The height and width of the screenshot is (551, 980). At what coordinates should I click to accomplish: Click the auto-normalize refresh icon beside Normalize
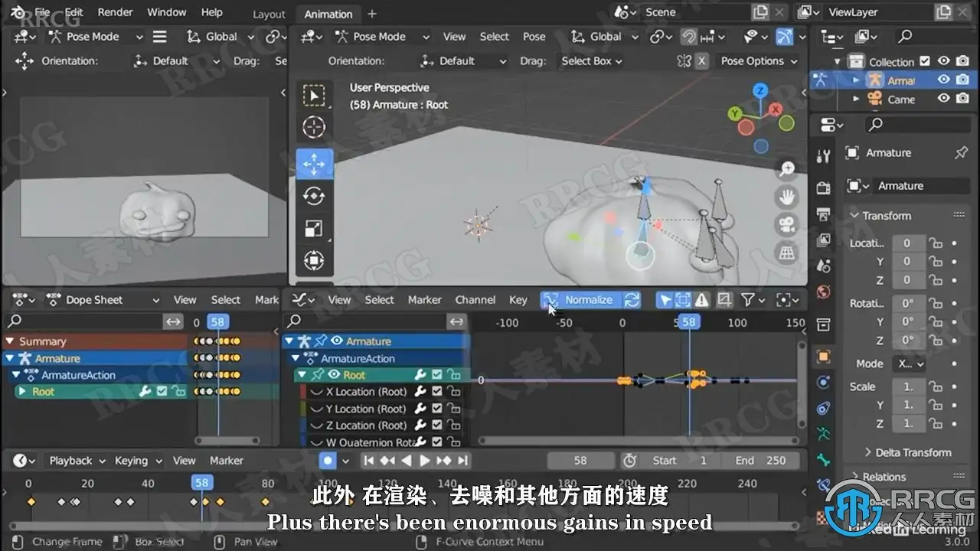click(x=632, y=300)
